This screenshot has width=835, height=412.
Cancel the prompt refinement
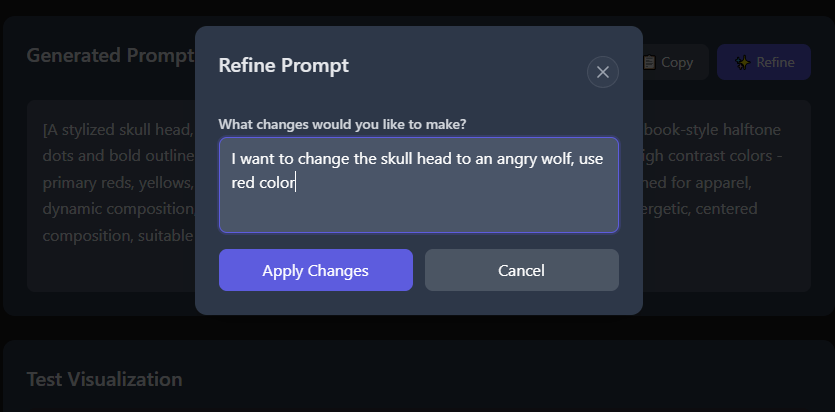521,270
